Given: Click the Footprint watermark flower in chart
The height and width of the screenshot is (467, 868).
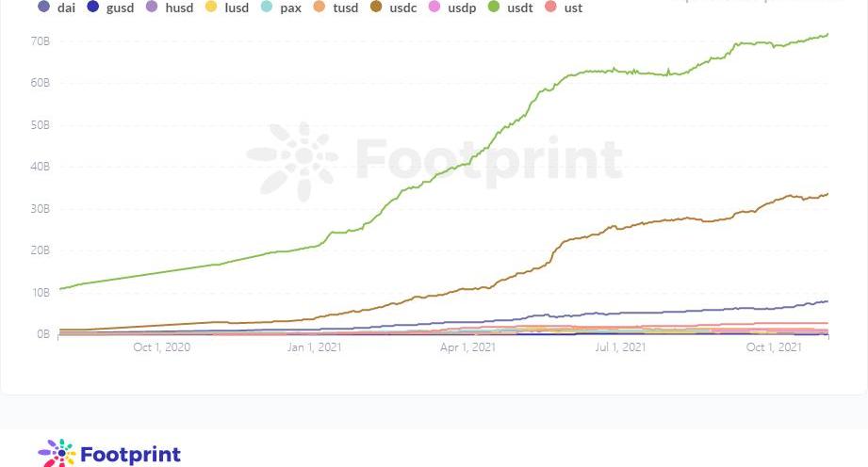Looking at the screenshot, I should 292,161.
